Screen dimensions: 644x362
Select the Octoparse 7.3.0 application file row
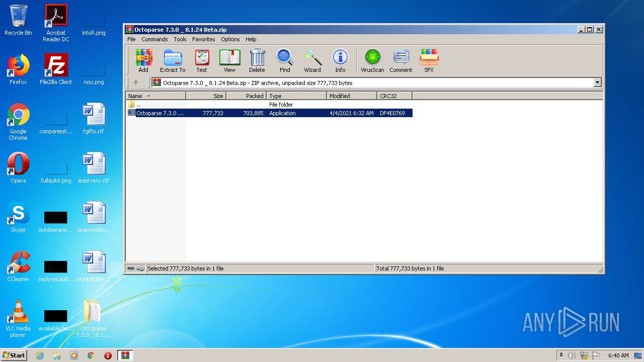click(x=269, y=113)
